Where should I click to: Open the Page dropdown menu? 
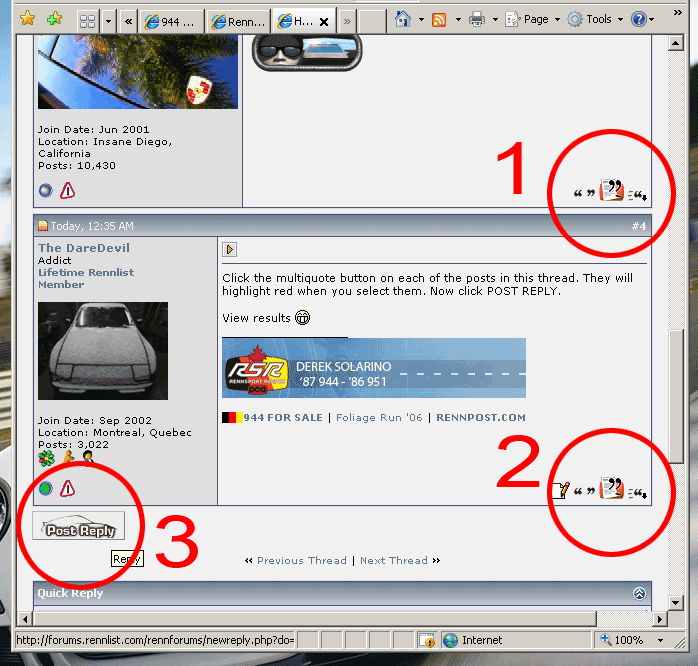point(530,19)
